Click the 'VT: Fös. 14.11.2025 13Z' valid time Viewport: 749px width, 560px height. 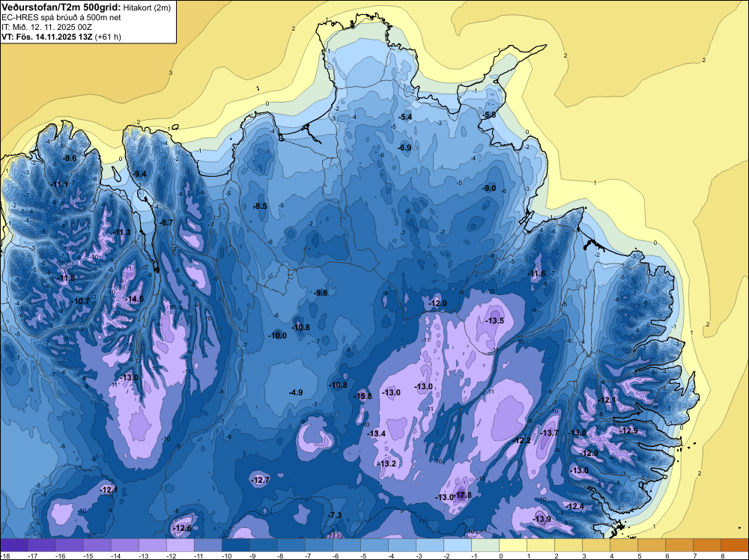[46, 36]
